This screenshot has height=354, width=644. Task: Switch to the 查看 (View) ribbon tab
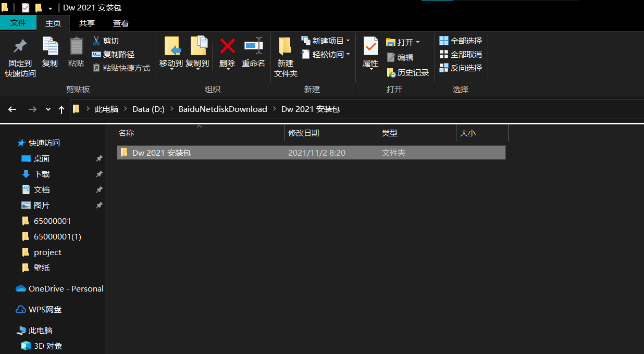coord(121,23)
